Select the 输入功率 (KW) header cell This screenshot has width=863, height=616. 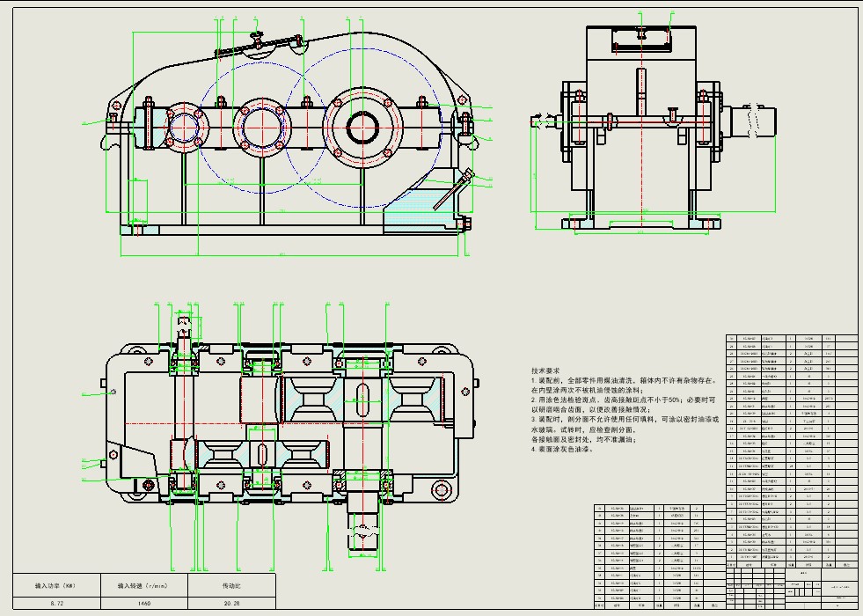pyautogui.click(x=55, y=584)
